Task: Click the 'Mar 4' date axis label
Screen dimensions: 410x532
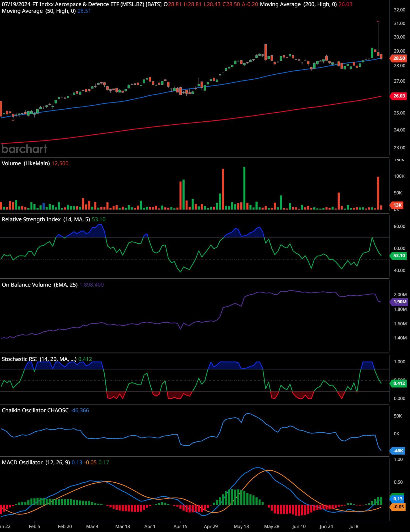Action: 92,526
